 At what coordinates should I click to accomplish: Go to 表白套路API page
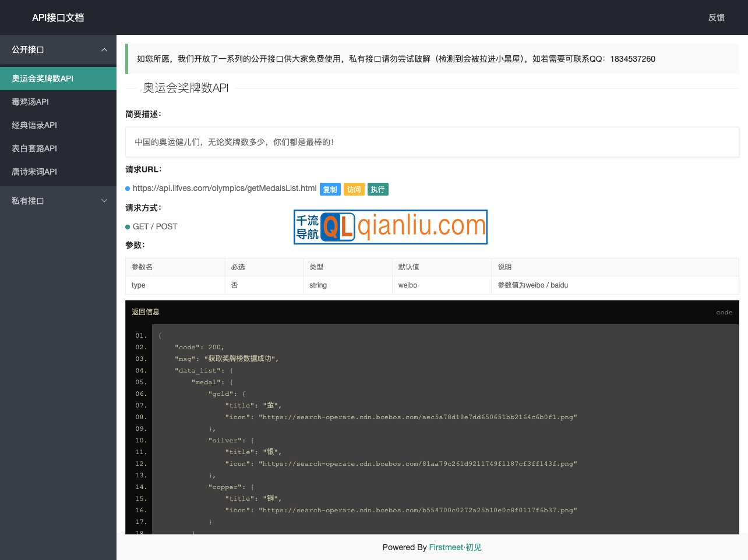34,148
